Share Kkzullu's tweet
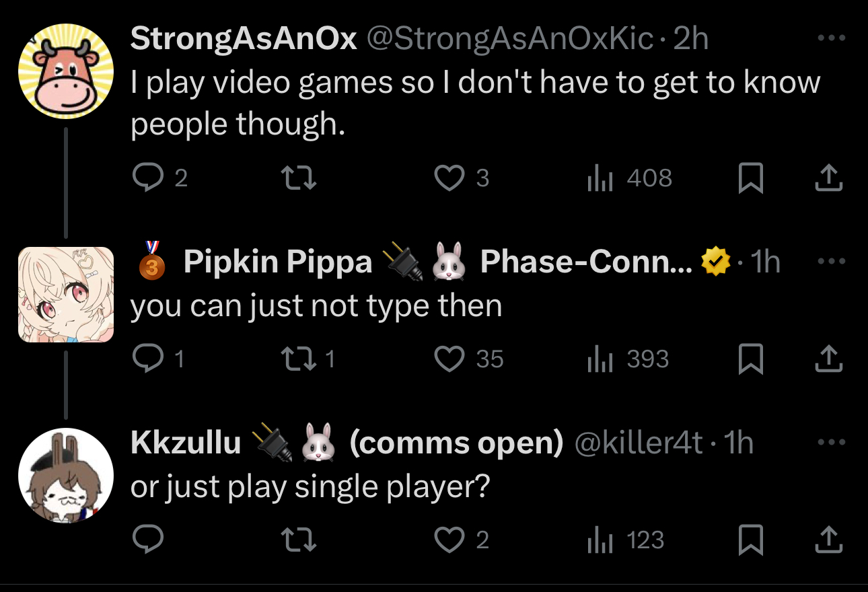The image size is (868, 592). [828, 540]
